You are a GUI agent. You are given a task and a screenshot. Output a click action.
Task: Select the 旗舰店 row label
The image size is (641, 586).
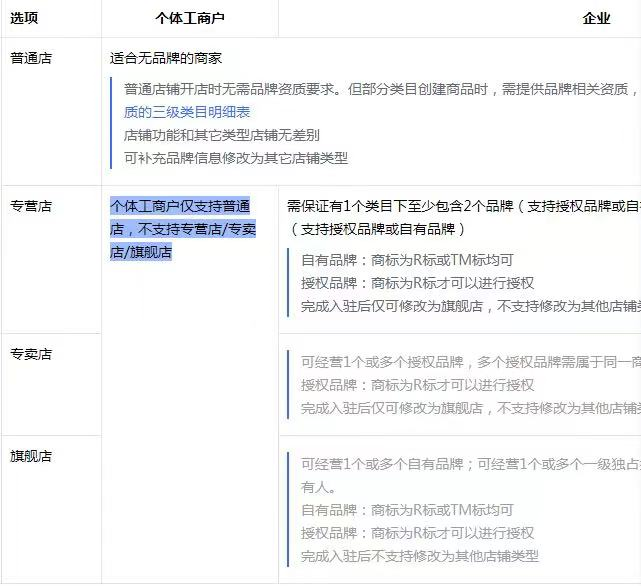pyautogui.click(x=31, y=456)
